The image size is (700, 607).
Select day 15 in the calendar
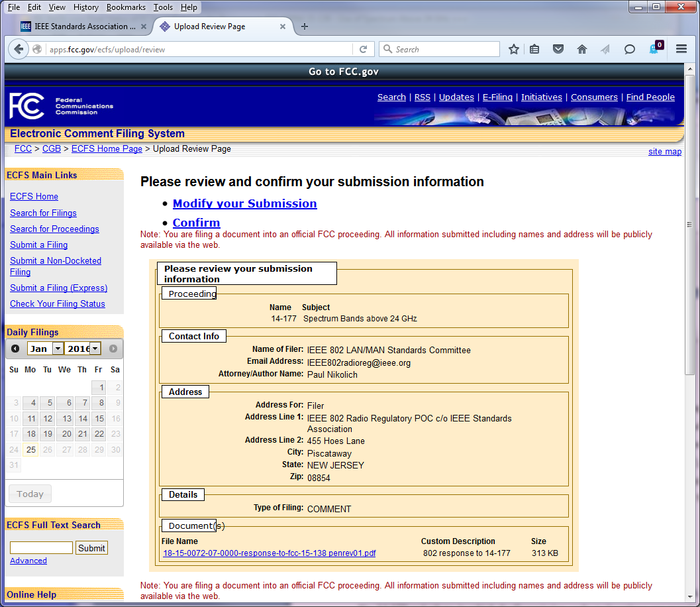point(99,419)
